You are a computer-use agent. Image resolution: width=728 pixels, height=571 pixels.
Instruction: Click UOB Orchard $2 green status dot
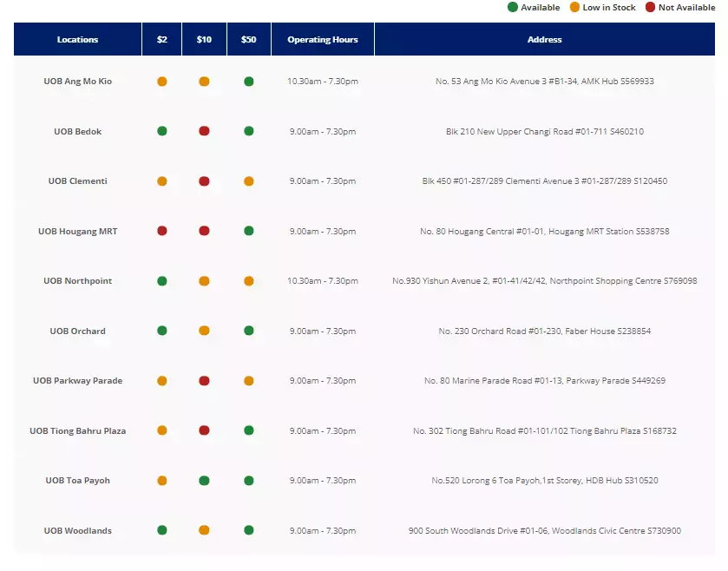[x=162, y=331]
